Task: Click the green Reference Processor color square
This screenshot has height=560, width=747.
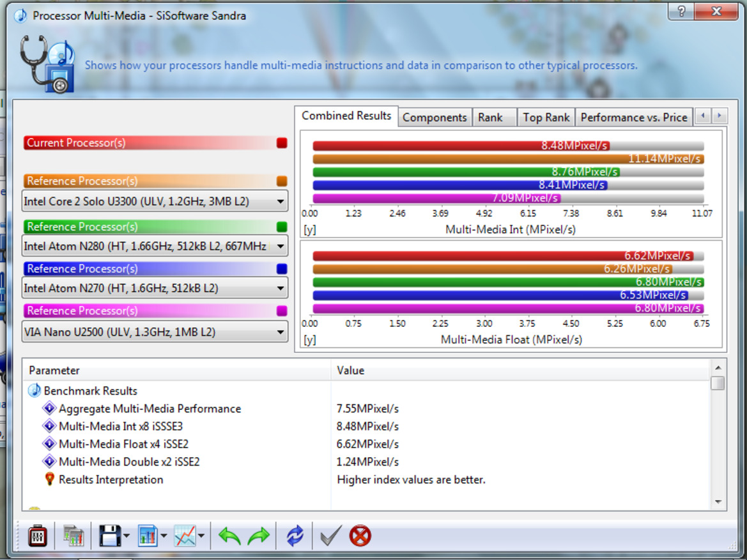Action: pos(282,227)
